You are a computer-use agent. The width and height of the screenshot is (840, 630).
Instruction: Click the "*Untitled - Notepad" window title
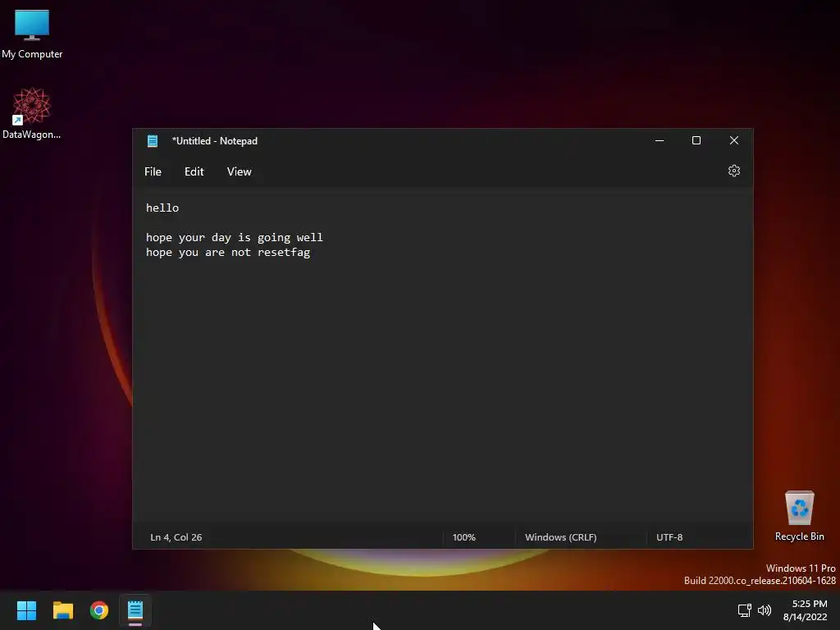(215, 141)
